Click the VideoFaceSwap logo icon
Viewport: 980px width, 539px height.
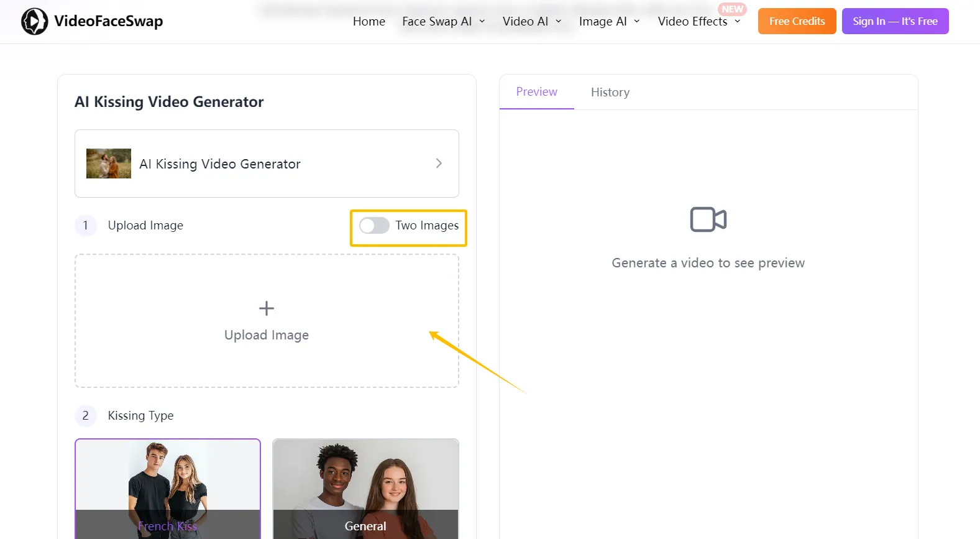[x=34, y=22]
